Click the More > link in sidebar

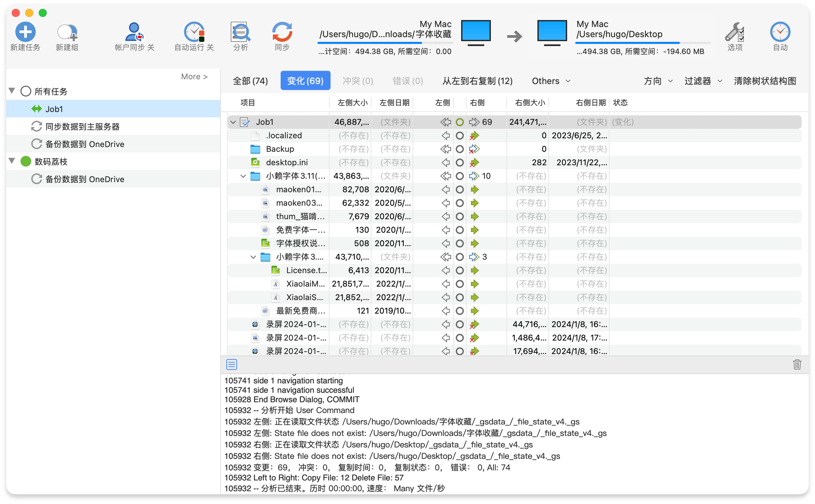[194, 77]
